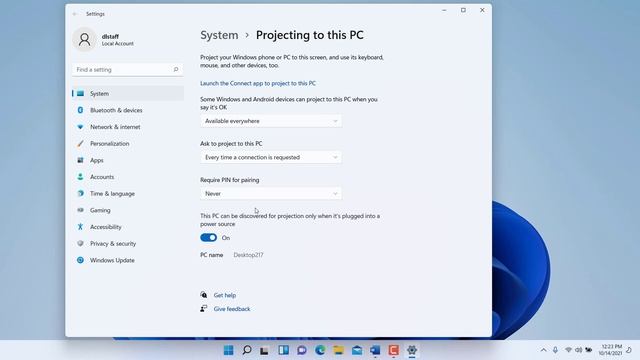Click the Get help headset icon

204,295
